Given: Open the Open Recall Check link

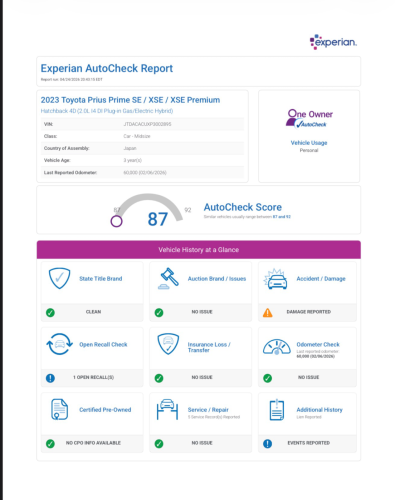Looking at the screenshot, I should point(103,344).
